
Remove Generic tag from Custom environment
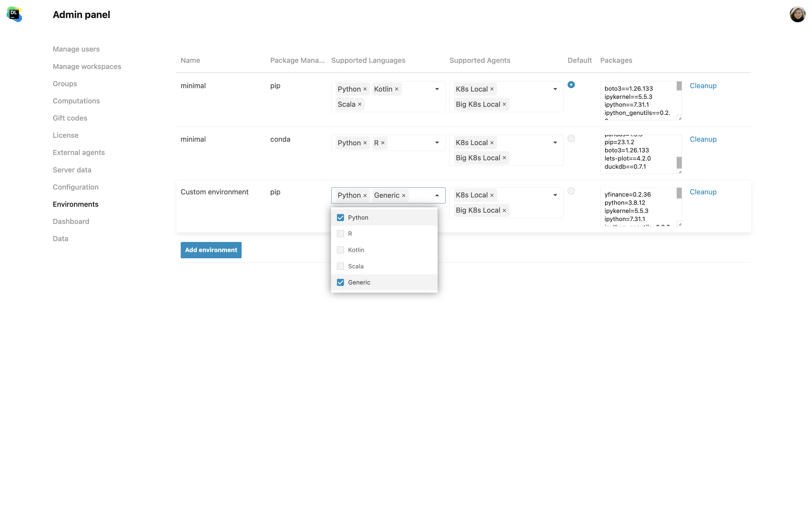click(404, 195)
